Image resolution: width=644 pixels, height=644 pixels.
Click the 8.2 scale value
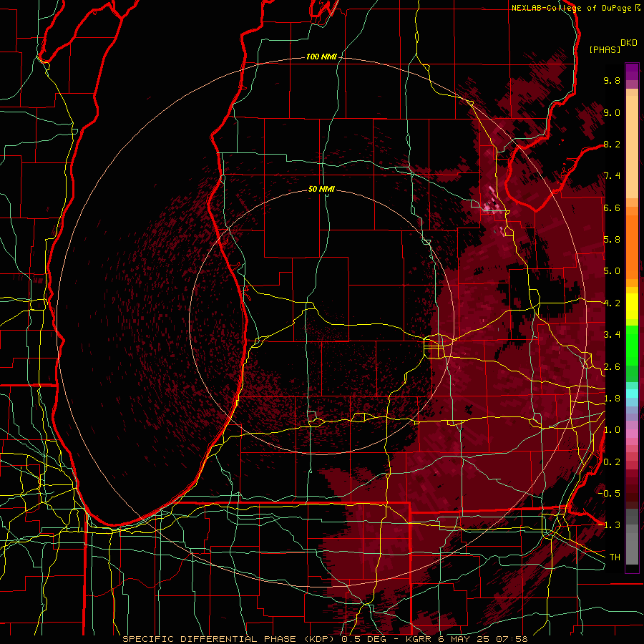612,144
